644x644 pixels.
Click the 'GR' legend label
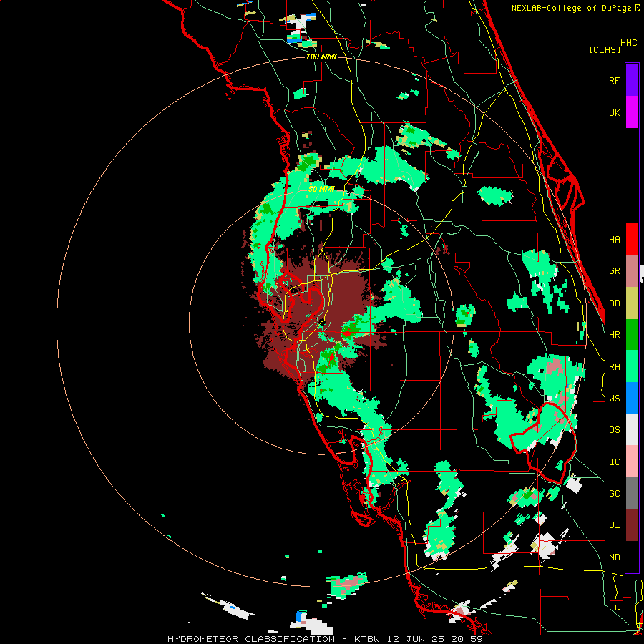[614, 271]
